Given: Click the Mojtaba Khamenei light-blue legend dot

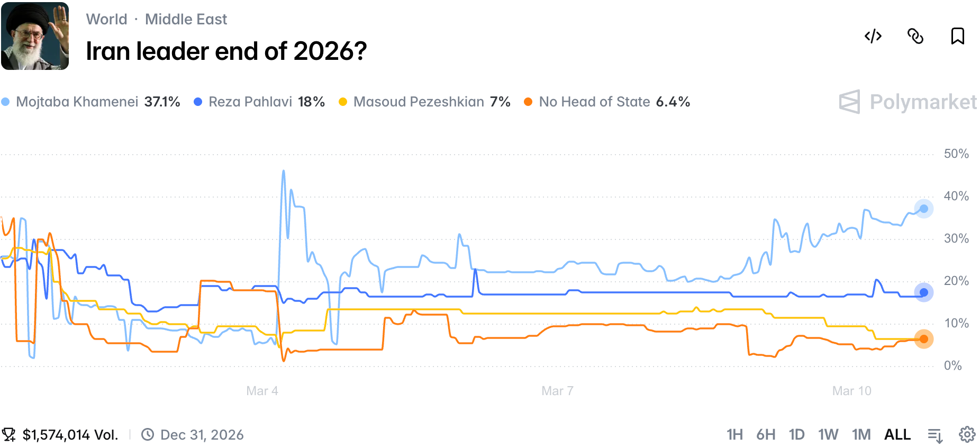Looking at the screenshot, I should pyautogui.click(x=6, y=102).
